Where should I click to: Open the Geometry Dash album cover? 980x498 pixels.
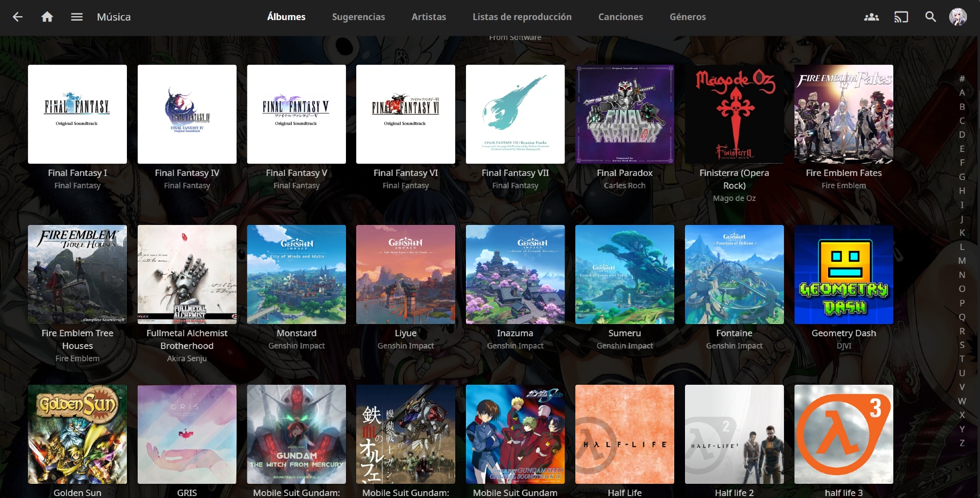(x=843, y=274)
